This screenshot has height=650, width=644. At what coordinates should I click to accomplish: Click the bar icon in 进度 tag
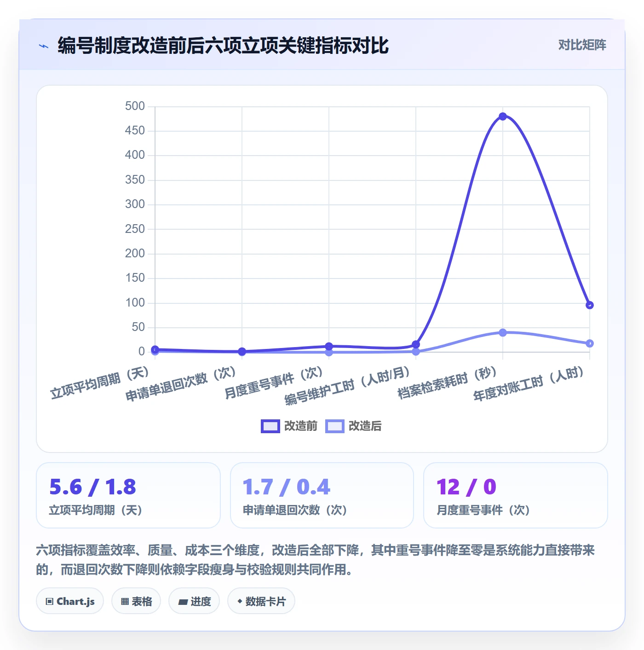(x=183, y=602)
